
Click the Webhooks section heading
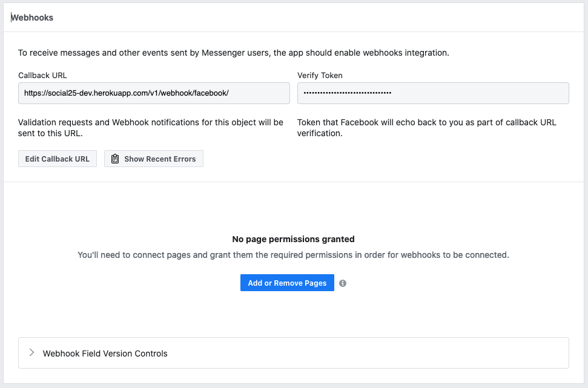pos(32,18)
